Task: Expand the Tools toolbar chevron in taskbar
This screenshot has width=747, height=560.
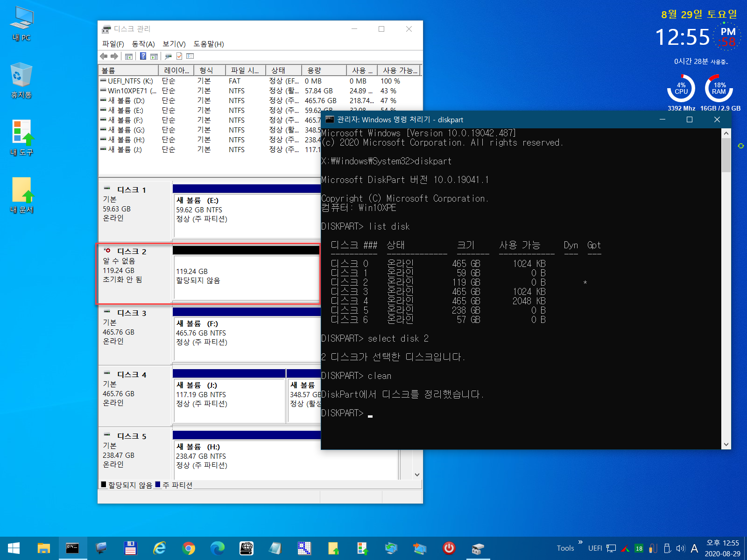Action: [580, 542]
